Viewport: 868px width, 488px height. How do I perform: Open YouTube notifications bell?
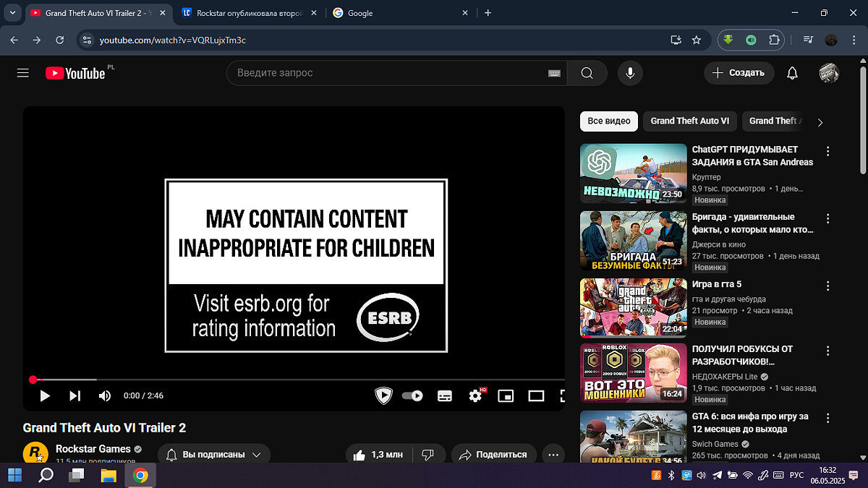792,73
